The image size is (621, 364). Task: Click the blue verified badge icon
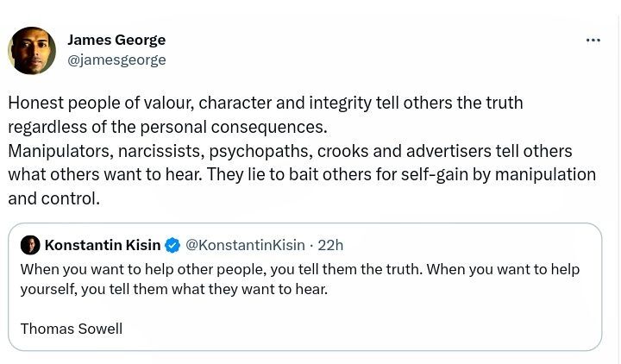coord(172,245)
